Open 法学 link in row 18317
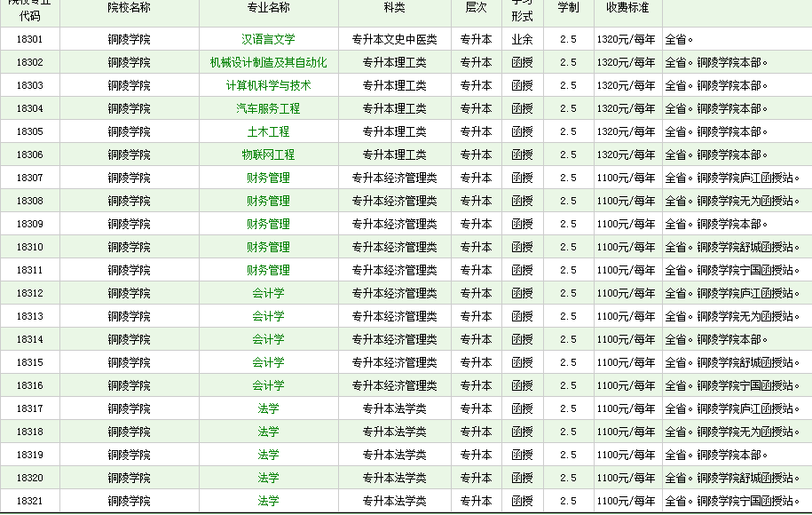The height and width of the screenshot is (515, 812). click(268, 408)
